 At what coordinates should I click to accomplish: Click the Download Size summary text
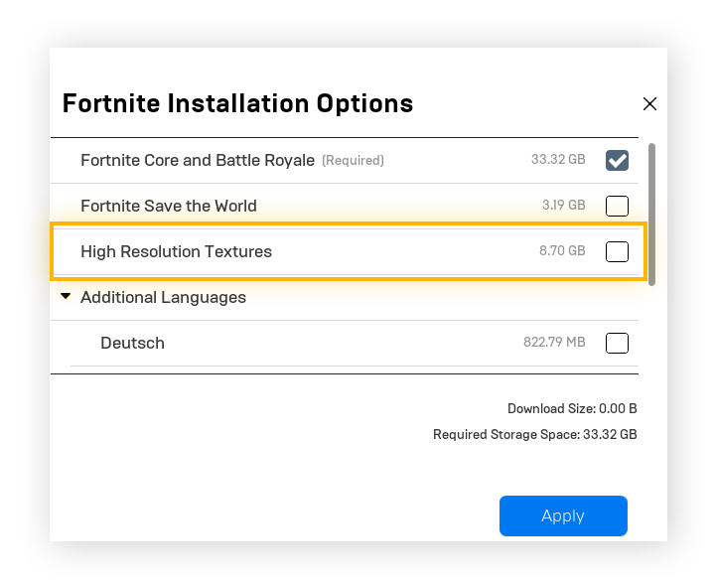coord(572,408)
